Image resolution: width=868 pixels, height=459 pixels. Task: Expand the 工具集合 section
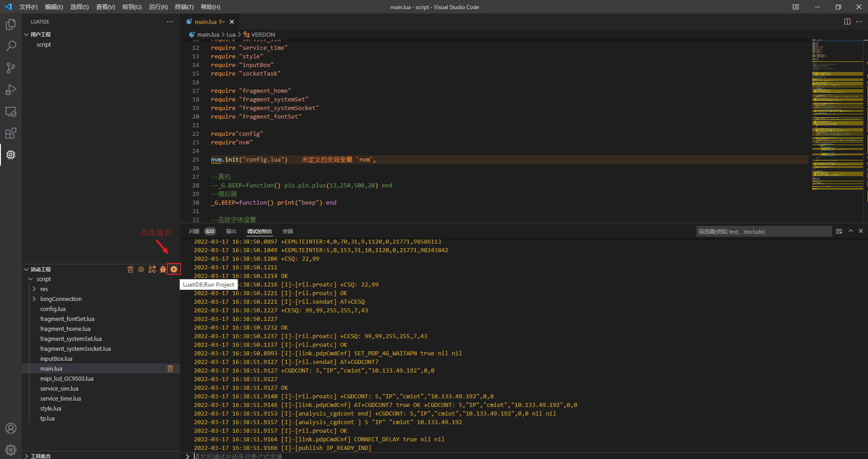[x=26, y=456]
